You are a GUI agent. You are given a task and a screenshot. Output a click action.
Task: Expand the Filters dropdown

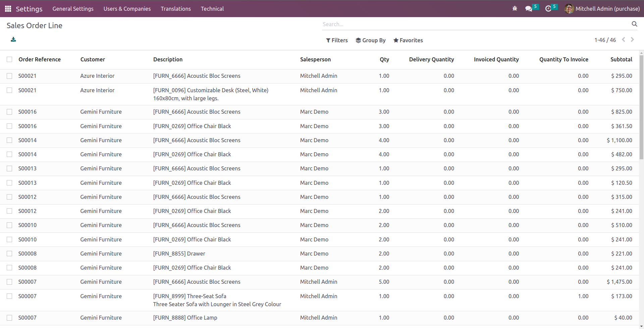[x=337, y=40]
